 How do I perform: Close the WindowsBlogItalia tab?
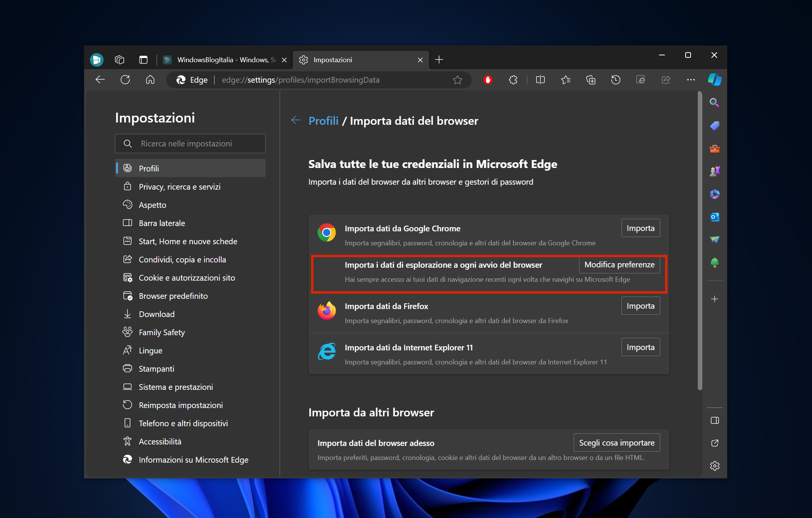point(284,60)
